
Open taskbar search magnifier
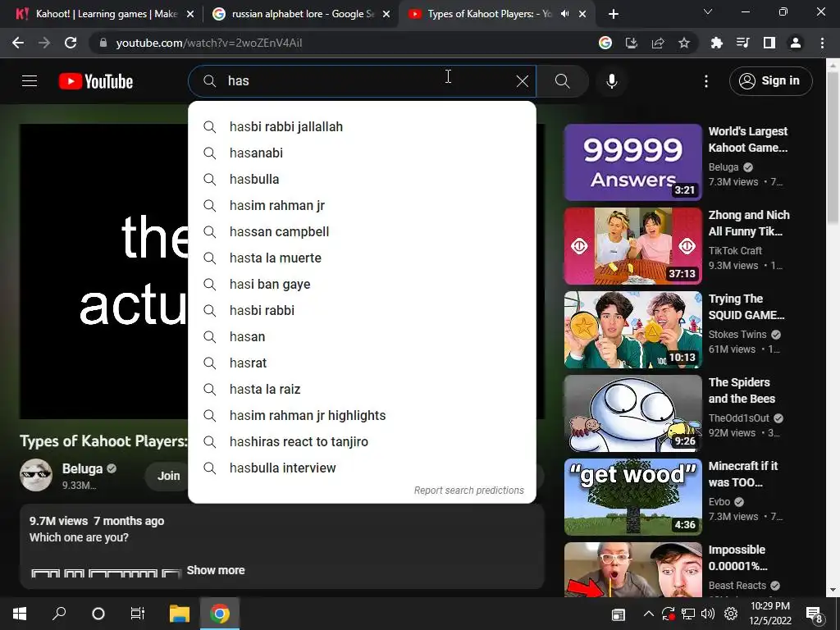(59, 614)
